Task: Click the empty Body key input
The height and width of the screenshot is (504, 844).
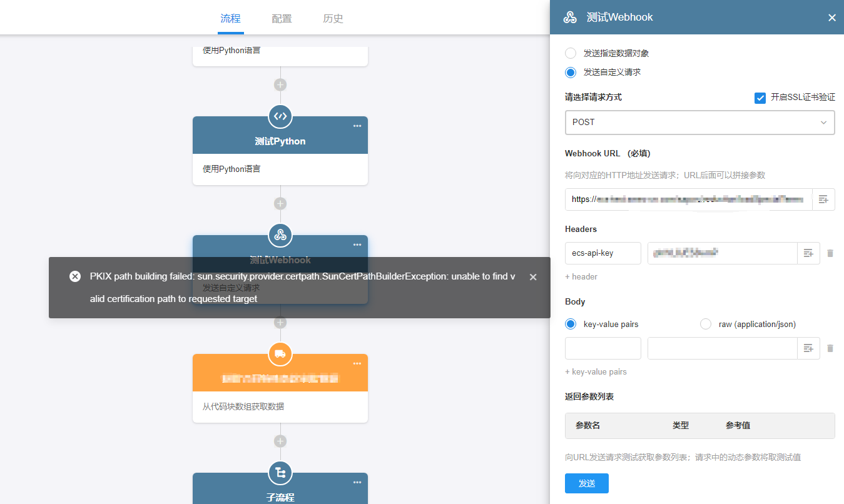Action: [x=603, y=348]
